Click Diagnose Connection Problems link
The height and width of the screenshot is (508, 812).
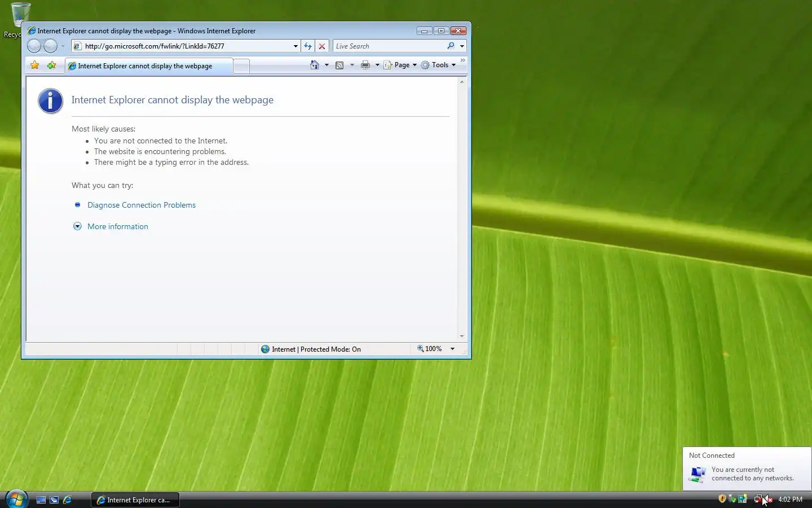142,205
